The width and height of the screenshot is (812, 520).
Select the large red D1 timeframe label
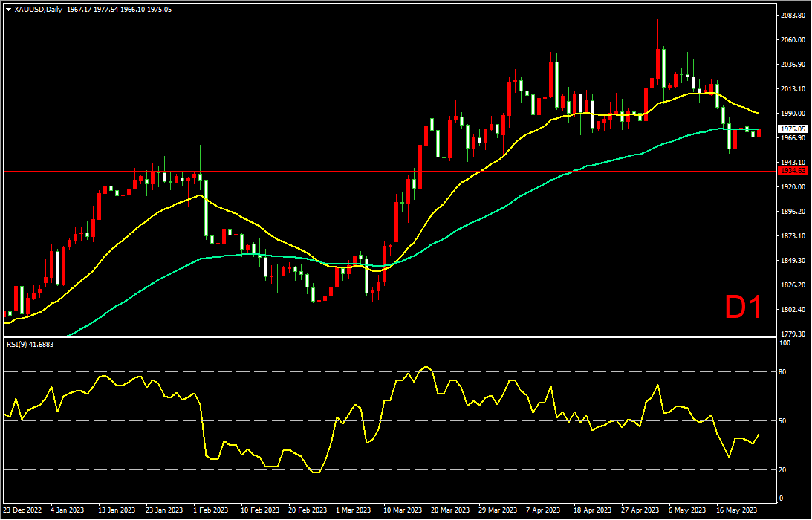[743, 308]
